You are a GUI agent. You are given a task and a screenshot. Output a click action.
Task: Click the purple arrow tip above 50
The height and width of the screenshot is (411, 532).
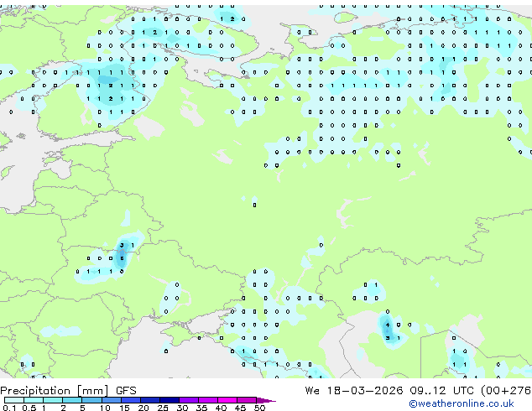point(266,400)
